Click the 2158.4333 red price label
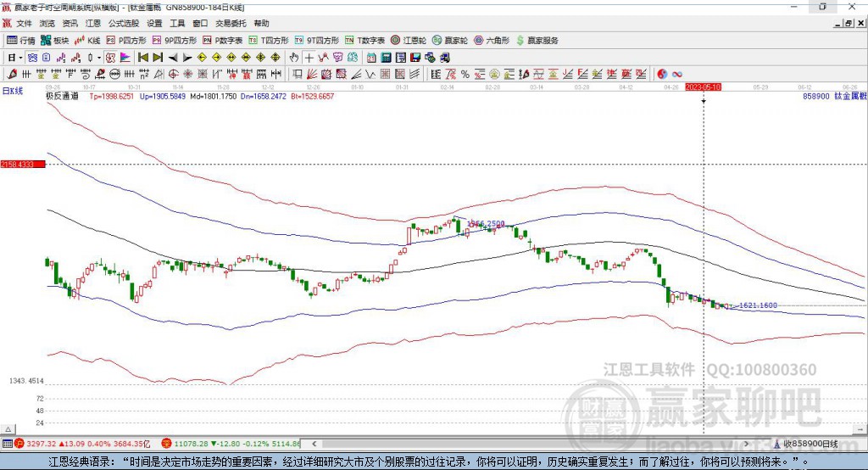This screenshot has width=868, height=470. click(x=22, y=164)
